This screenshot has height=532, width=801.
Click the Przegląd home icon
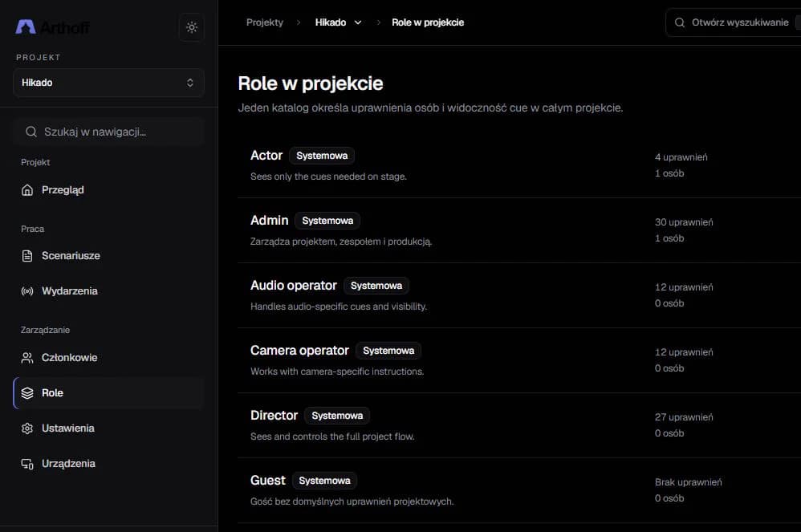point(27,190)
